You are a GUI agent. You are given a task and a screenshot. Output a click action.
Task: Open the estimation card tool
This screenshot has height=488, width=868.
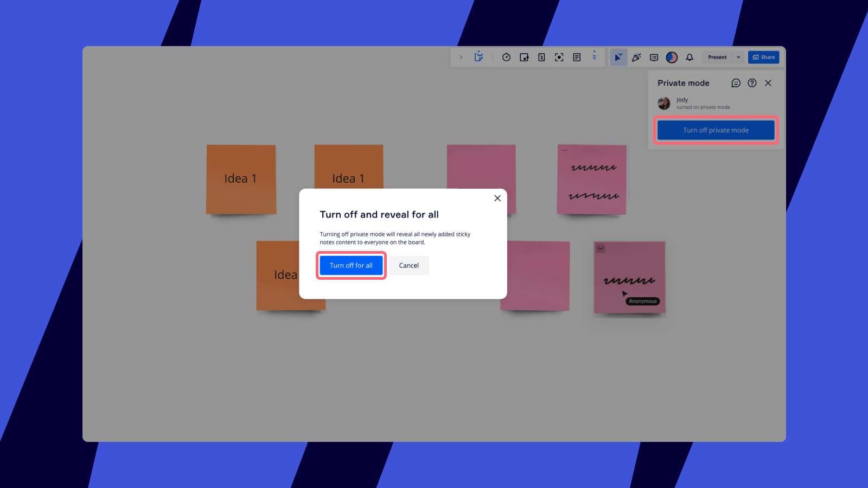point(541,57)
